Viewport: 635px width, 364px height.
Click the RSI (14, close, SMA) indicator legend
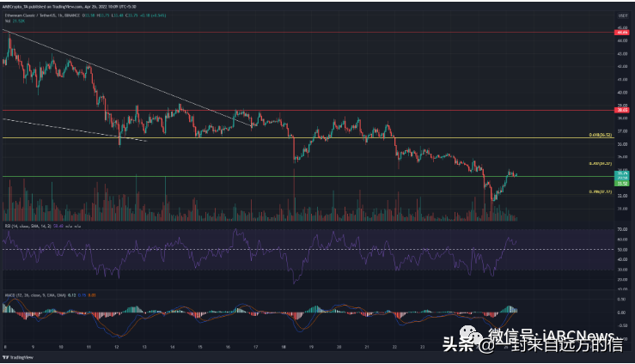[42, 226]
